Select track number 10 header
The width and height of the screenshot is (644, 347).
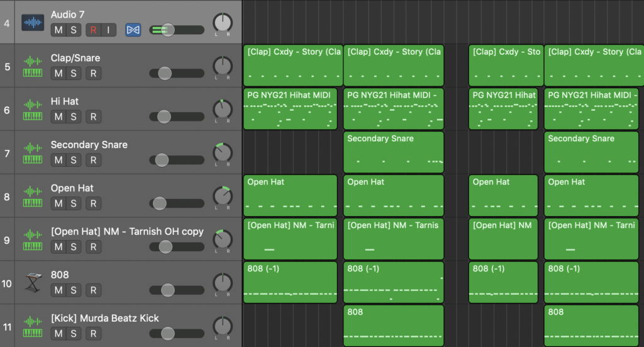point(7,283)
